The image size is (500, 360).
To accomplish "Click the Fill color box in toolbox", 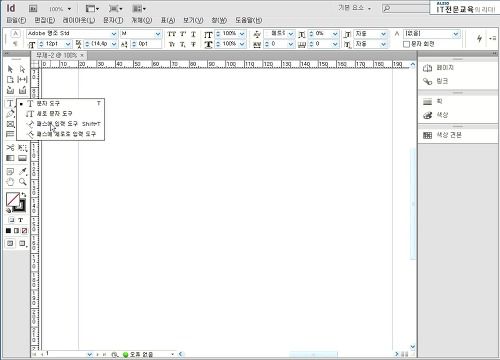I will [12, 199].
